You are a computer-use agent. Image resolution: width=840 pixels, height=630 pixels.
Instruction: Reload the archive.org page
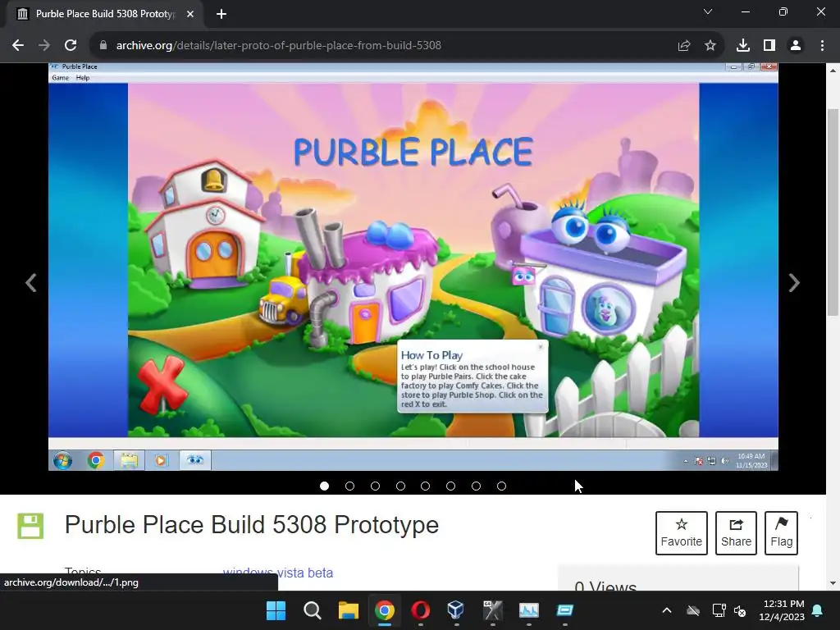click(71, 46)
